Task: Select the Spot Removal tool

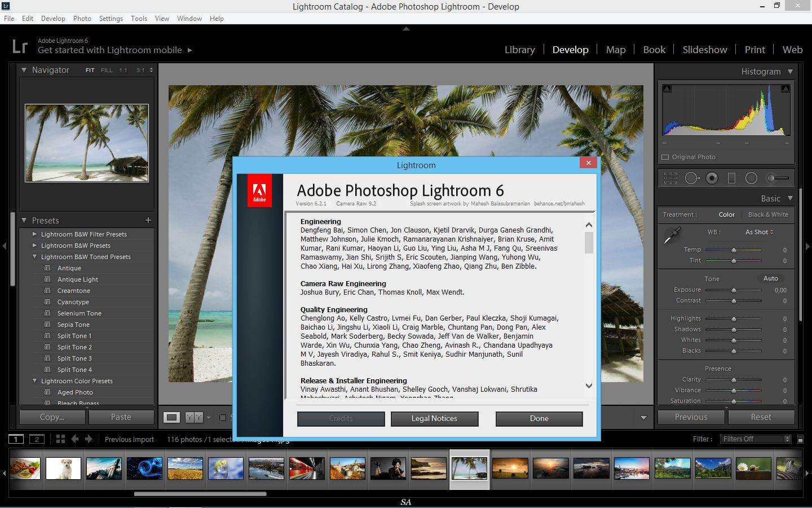Action: coord(692,178)
